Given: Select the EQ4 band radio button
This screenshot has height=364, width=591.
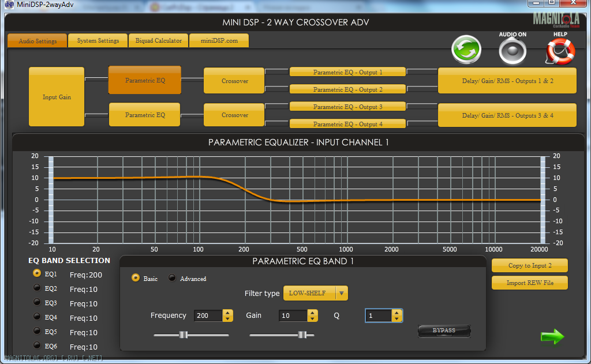Looking at the screenshot, I should [36, 316].
